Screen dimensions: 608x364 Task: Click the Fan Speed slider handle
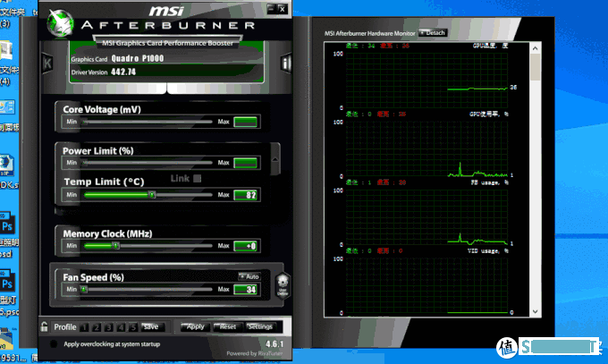coord(84,289)
